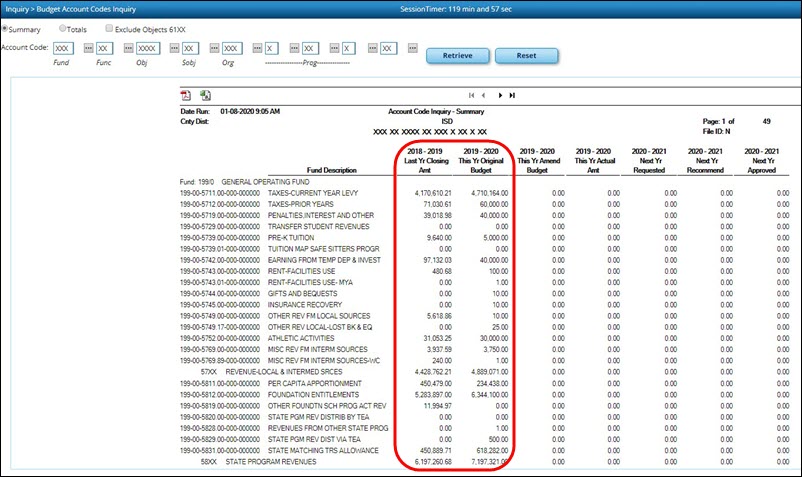Export the report as PDF
Screen dimensions: 802x477
(x=186, y=95)
